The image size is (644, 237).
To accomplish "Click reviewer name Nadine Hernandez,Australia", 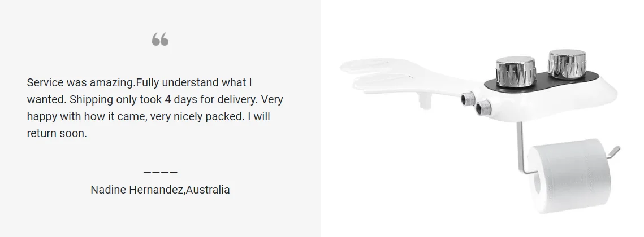I will pos(160,190).
